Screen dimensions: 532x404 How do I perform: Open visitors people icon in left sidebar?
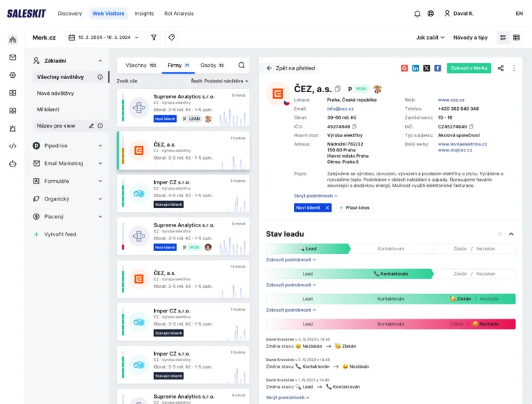point(12,40)
